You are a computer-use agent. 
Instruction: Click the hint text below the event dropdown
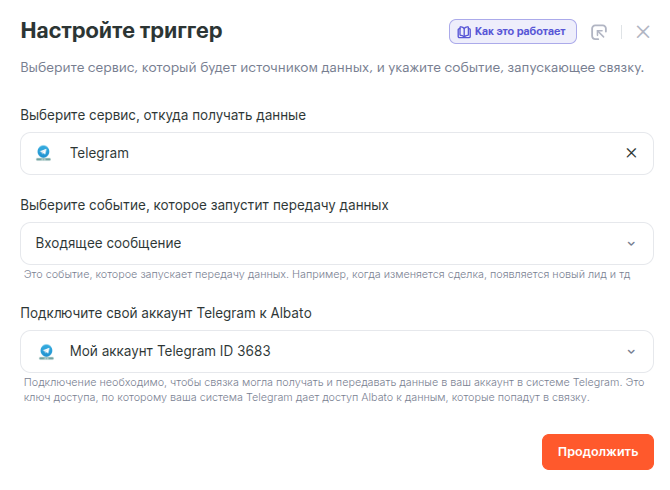[326, 274]
